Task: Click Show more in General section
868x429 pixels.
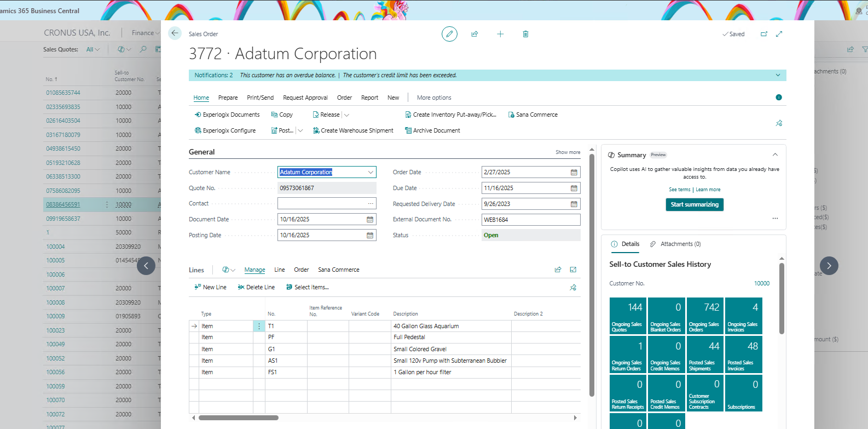Action: point(568,152)
